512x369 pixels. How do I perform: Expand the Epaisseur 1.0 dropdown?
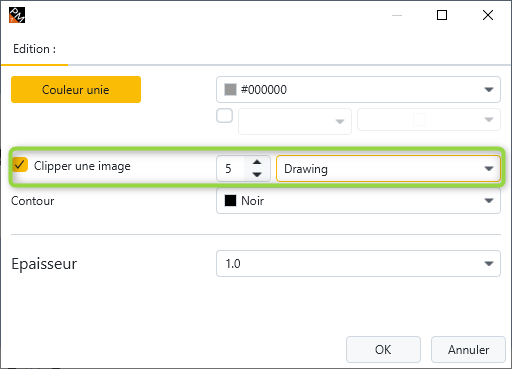pos(358,264)
